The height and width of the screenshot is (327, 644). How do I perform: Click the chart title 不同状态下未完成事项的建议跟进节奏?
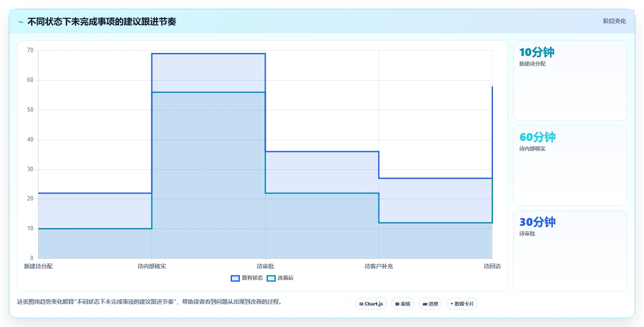[102, 22]
